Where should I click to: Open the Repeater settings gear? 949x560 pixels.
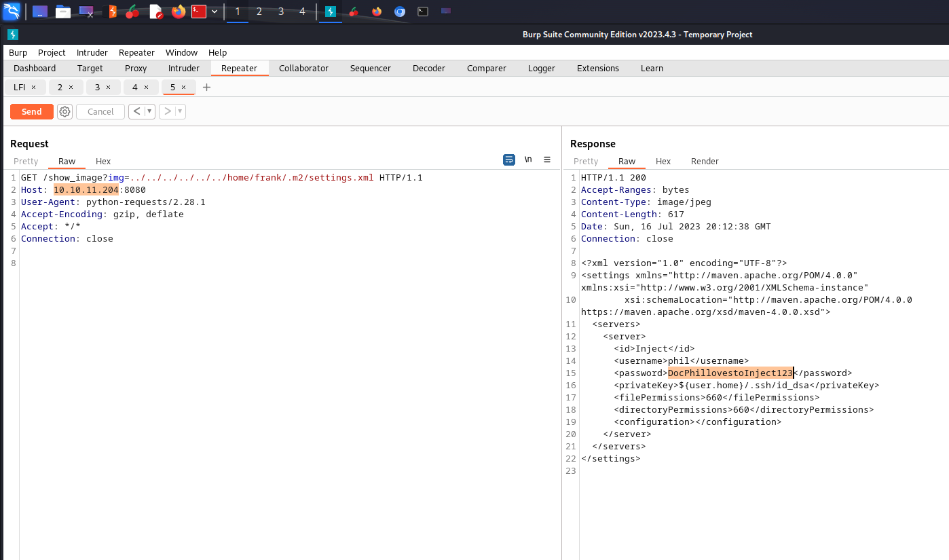click(x=64, y=111)
